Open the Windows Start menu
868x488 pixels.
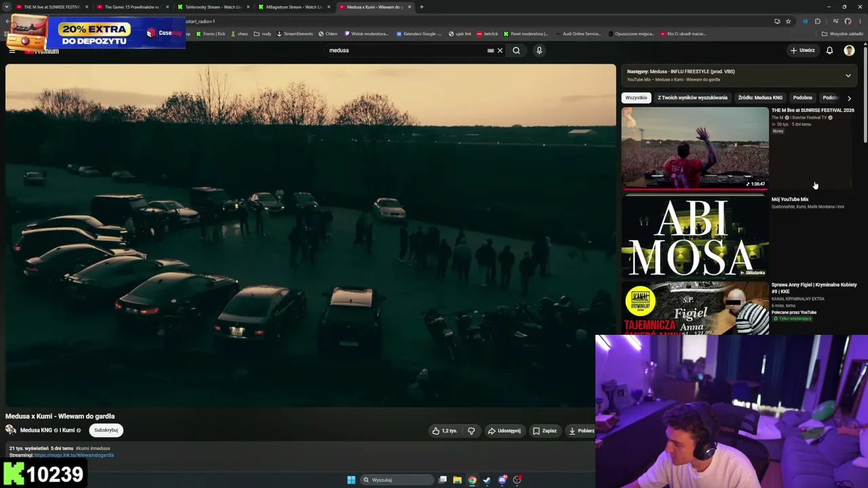tap(351, 480)
